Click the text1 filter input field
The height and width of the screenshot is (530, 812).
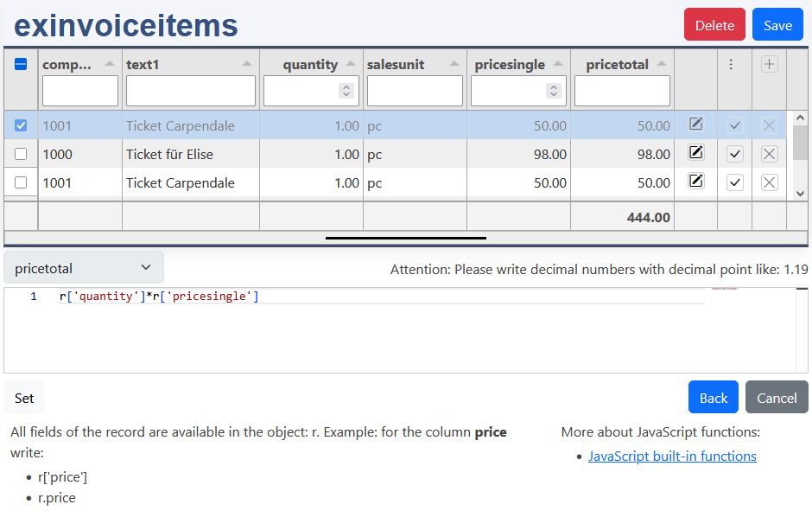[x=190, y=91]
